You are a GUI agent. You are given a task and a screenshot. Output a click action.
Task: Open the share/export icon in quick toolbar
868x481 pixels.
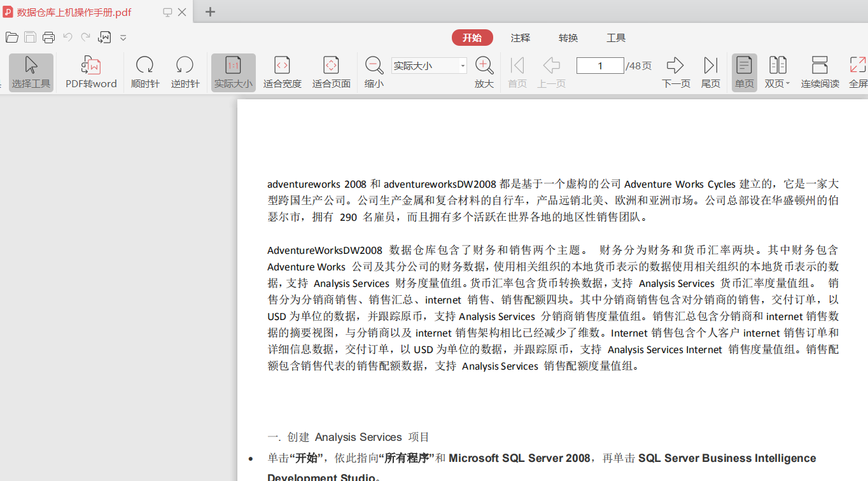[x=104, y=38]
